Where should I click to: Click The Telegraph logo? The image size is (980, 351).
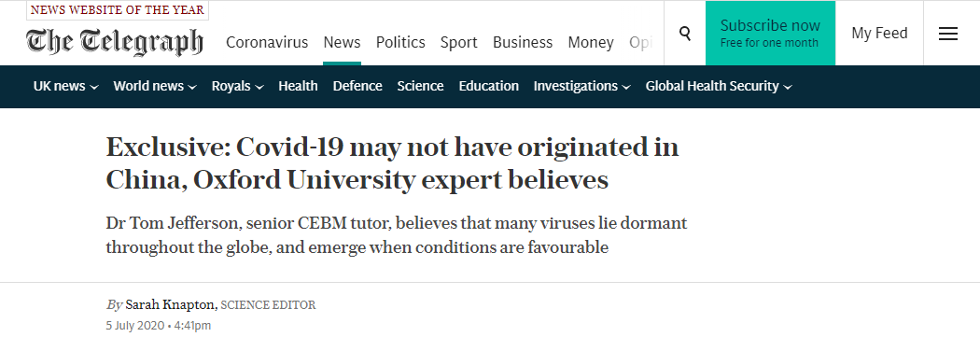coord(115,42)
